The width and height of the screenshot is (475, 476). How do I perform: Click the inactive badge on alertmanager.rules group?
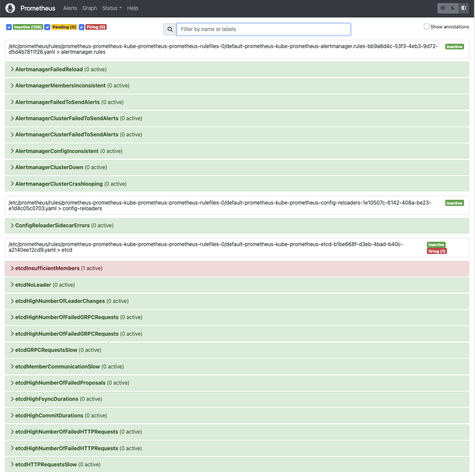pyautogui.click(x=454, y=46)
